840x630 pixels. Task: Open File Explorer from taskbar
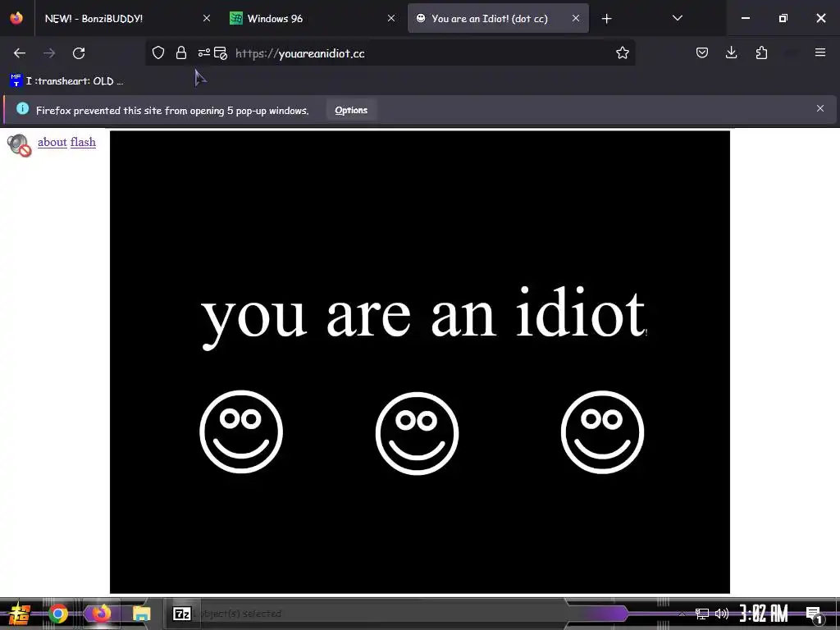click(141, 614)
